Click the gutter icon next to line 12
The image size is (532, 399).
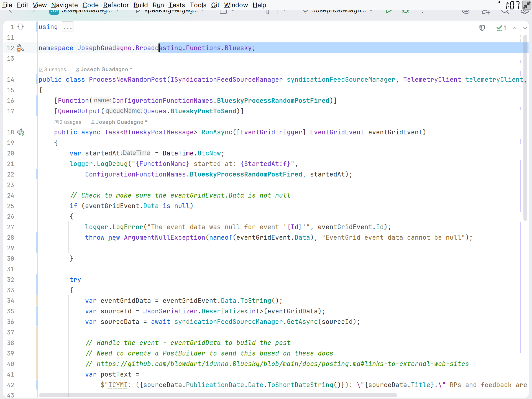(x=20, y=48)
